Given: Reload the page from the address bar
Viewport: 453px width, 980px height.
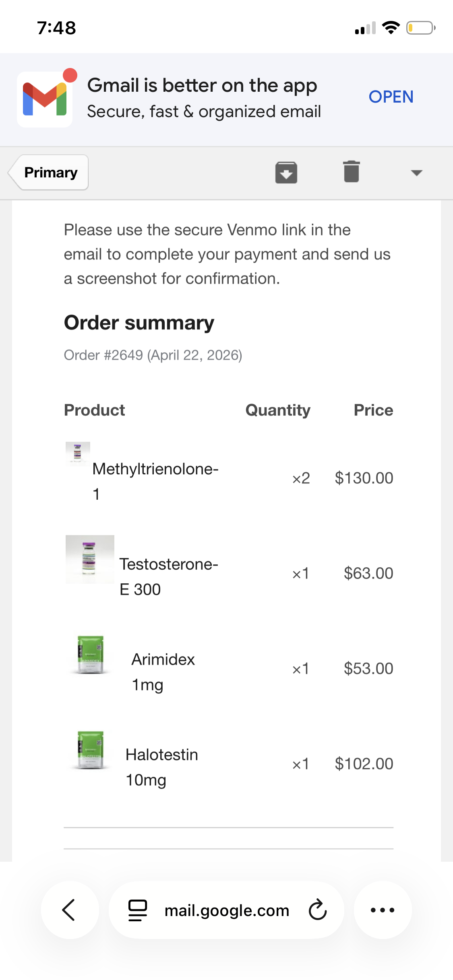Looking at the screenshot, I should pos(317,910).
